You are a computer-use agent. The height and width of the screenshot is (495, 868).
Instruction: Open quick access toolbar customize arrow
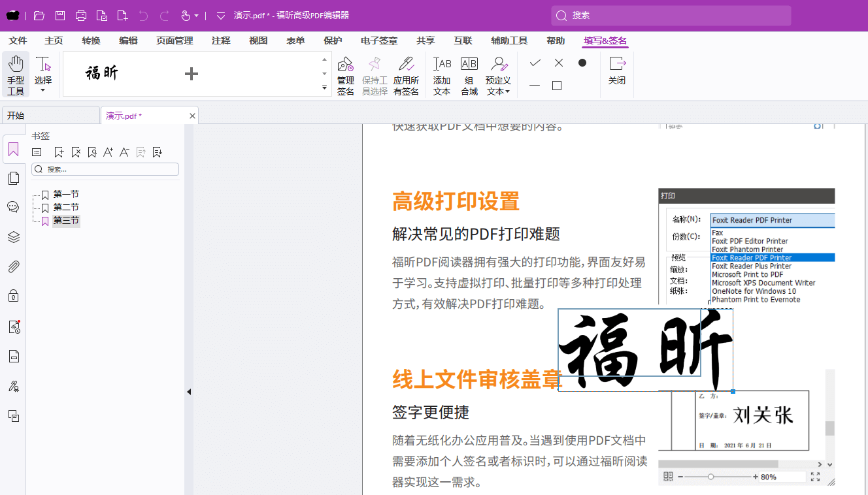click(x=221, y=16)
